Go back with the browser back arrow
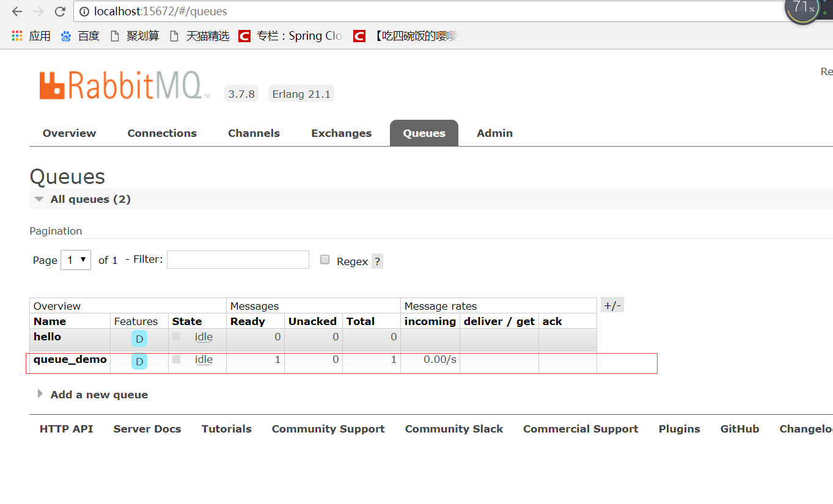The height and width of the screenshot is (504, 833). 17,12
